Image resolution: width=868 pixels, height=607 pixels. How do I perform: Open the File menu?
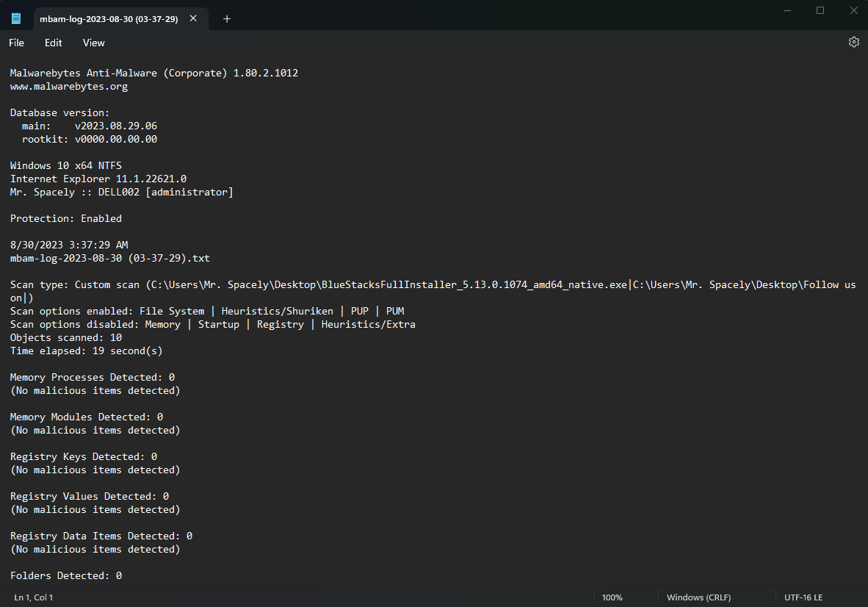tap(17, 43)
